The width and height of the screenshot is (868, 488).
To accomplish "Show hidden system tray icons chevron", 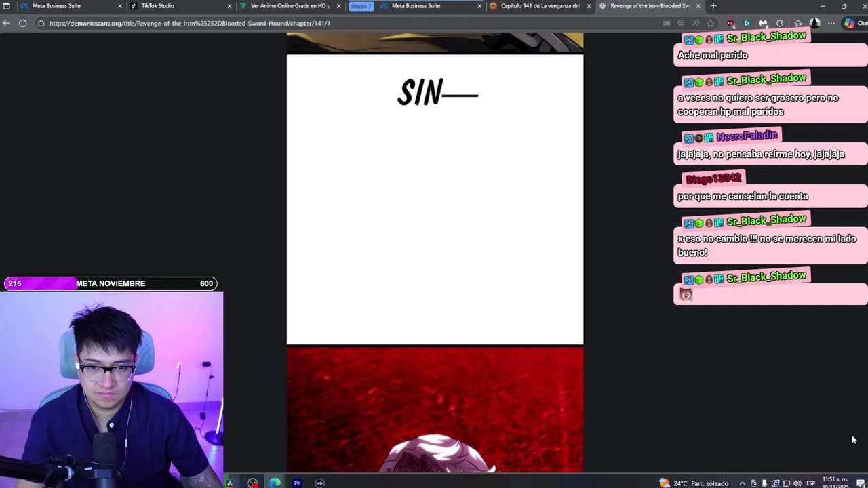I will (x=742, y=483).
